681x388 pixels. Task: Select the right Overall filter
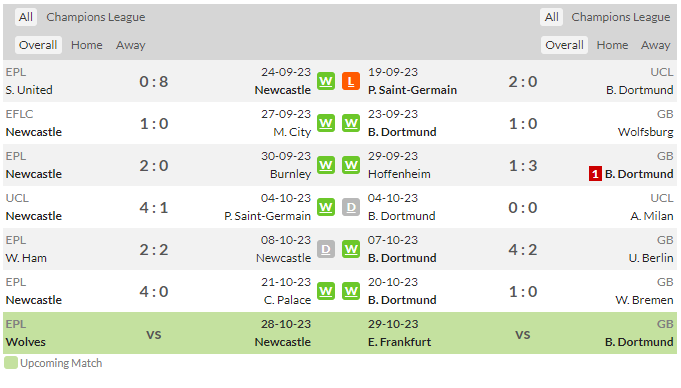click(x=564, y=45)
